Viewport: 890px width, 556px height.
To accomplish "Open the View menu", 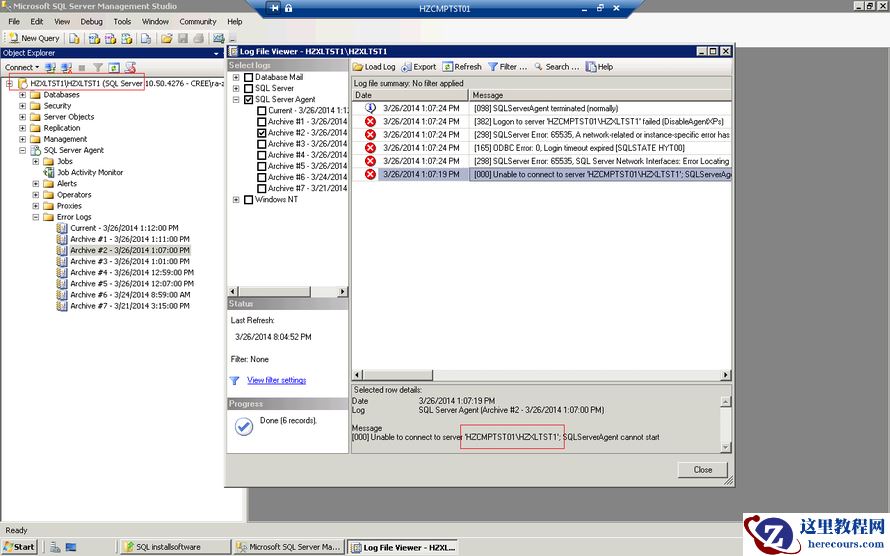I will pyautogui.click(x=62, y=22).
